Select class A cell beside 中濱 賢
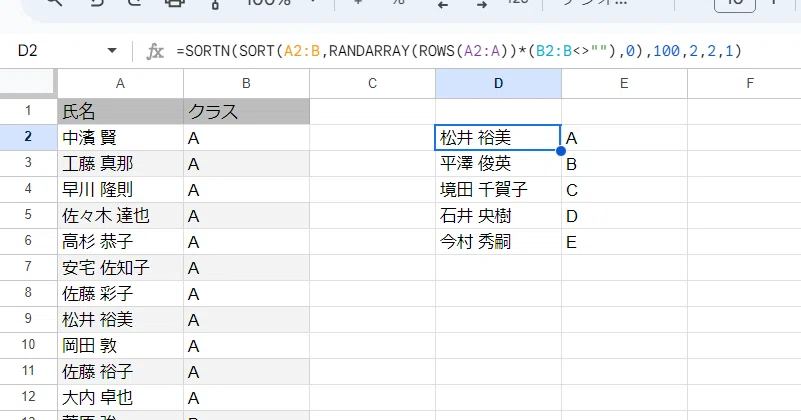Image resolution: width=801 pixels, height=420 pixels. 246,137
